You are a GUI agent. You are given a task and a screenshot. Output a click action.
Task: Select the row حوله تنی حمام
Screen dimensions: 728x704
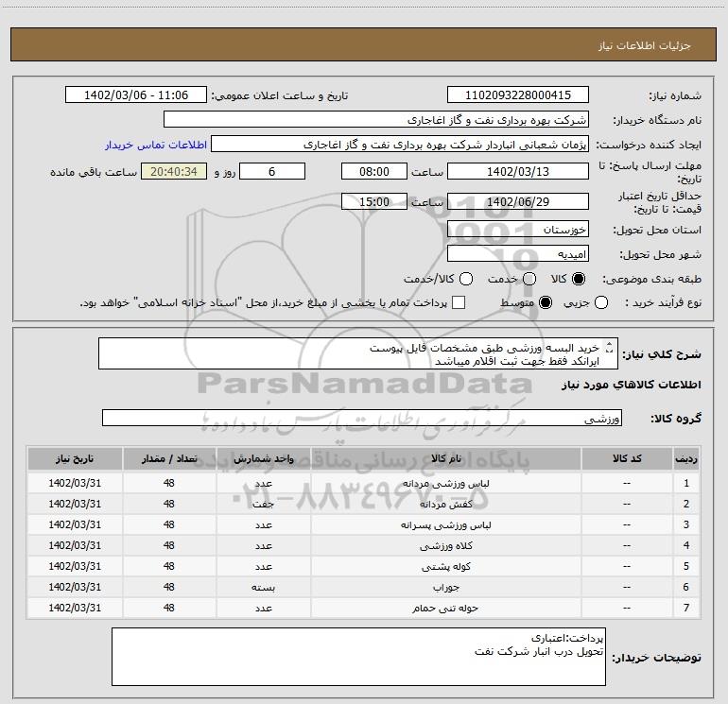coord(364,608)
